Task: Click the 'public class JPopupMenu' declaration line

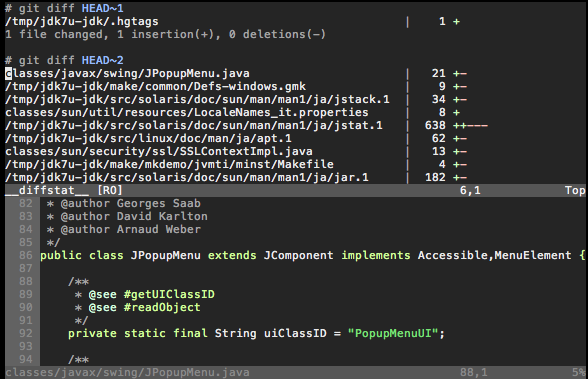Action: [313, 255]
